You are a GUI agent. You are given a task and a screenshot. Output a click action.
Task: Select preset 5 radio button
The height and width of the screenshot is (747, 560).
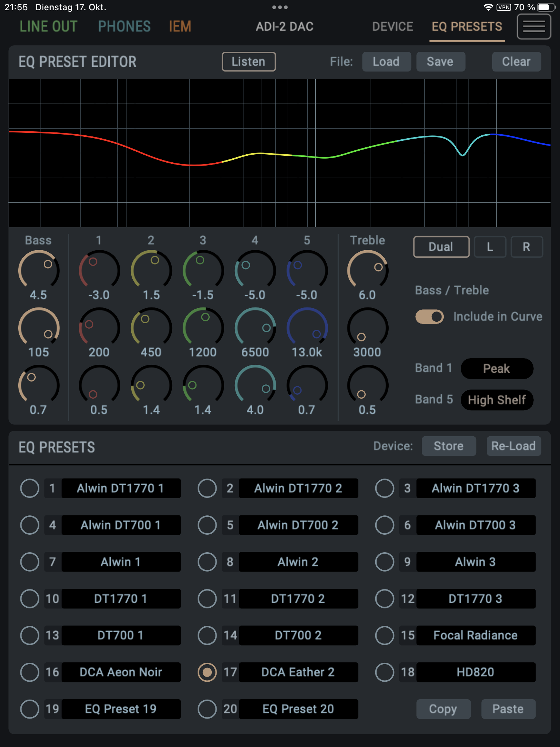click(207, 525)
